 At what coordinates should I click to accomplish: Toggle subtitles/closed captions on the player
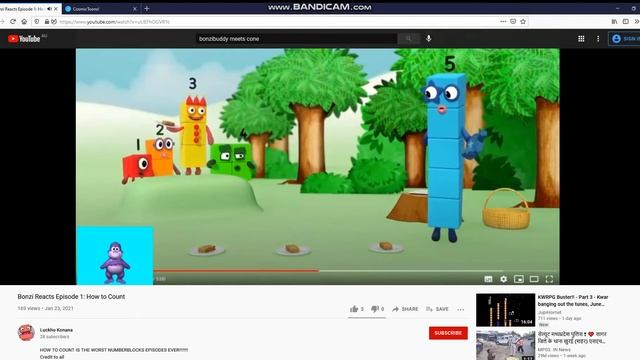click(488, 279)
